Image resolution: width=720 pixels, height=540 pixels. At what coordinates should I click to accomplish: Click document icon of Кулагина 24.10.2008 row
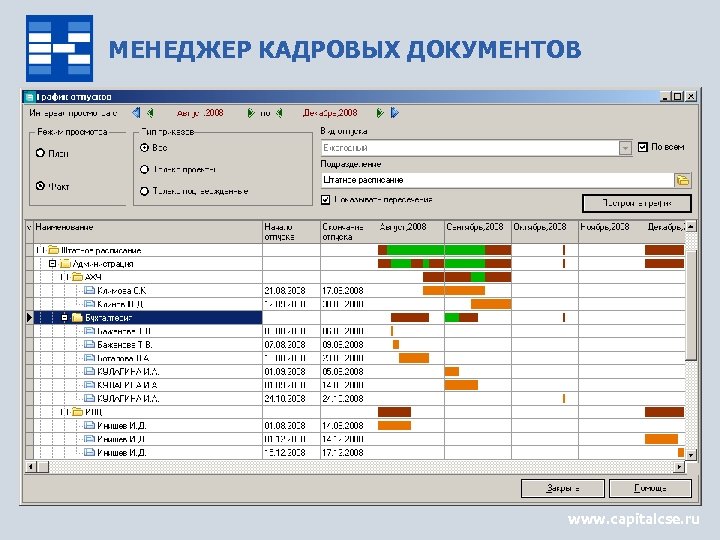tap(90, 398)
